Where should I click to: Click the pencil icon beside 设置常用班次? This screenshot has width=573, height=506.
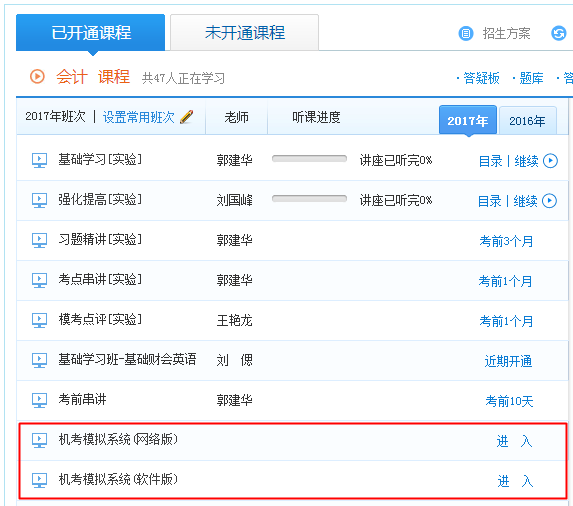(187, 117)
